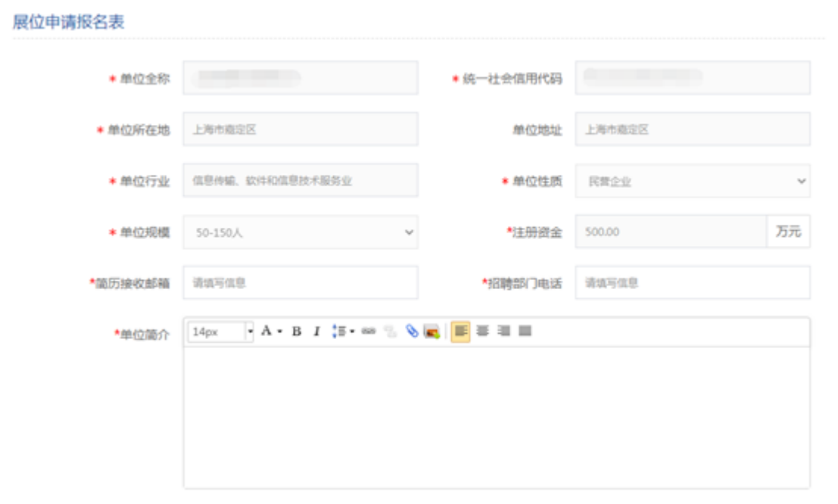Align text right in editor
Image resolution: width=838 pixels, height=504 pixels.
pos(503,331)
